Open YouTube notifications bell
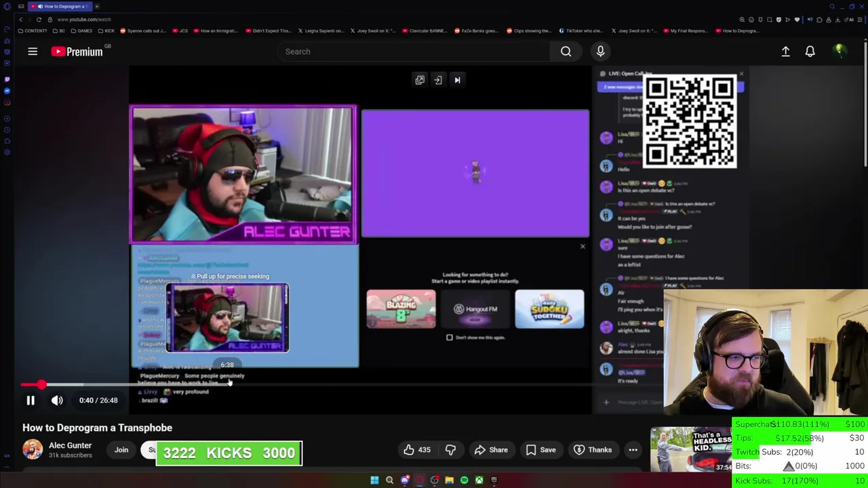This screenshot has height=488, width=868. pyautogui.click(x=810, y=52)
